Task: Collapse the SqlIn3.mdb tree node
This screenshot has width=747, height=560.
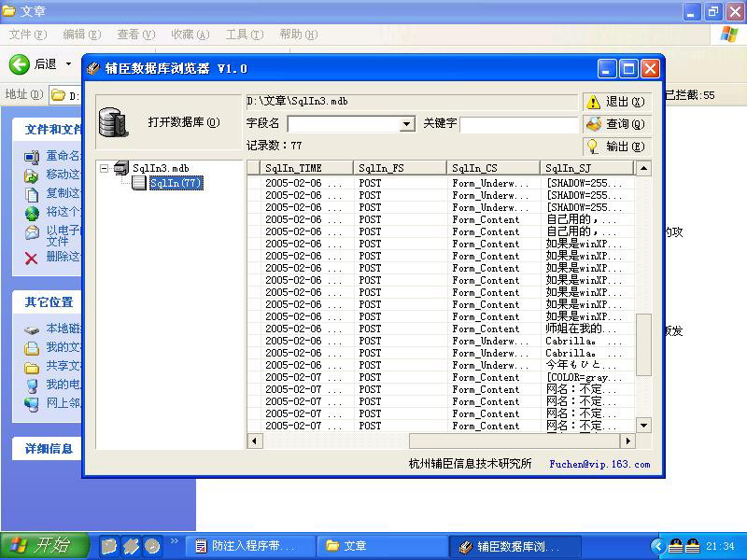Action: pos(104,168)
